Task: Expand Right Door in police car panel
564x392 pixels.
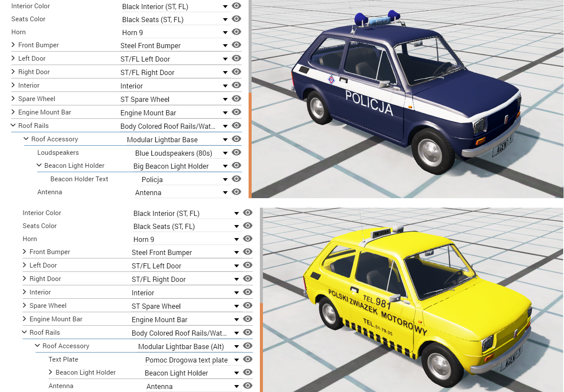Action: (13, 72)
